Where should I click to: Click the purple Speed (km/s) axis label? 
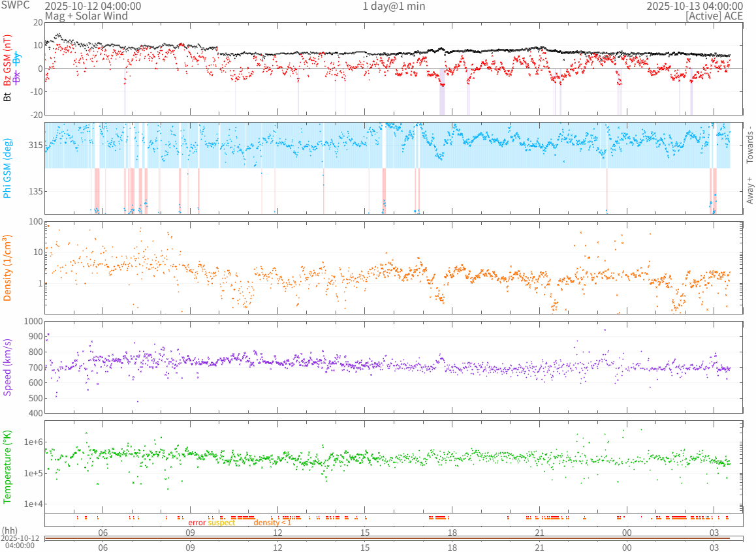(7, 367)
